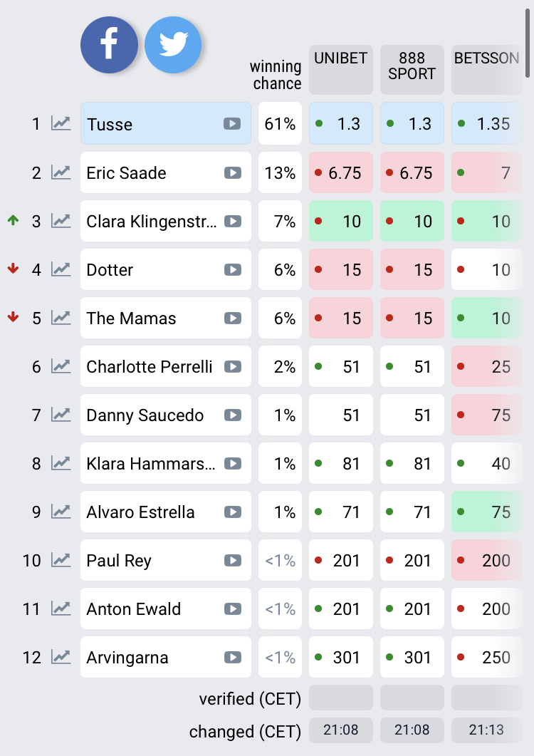The image size is (534, 756).
Task: Click Betsson odds 75 for Danny Saucedo
Action: click(486, 415)
